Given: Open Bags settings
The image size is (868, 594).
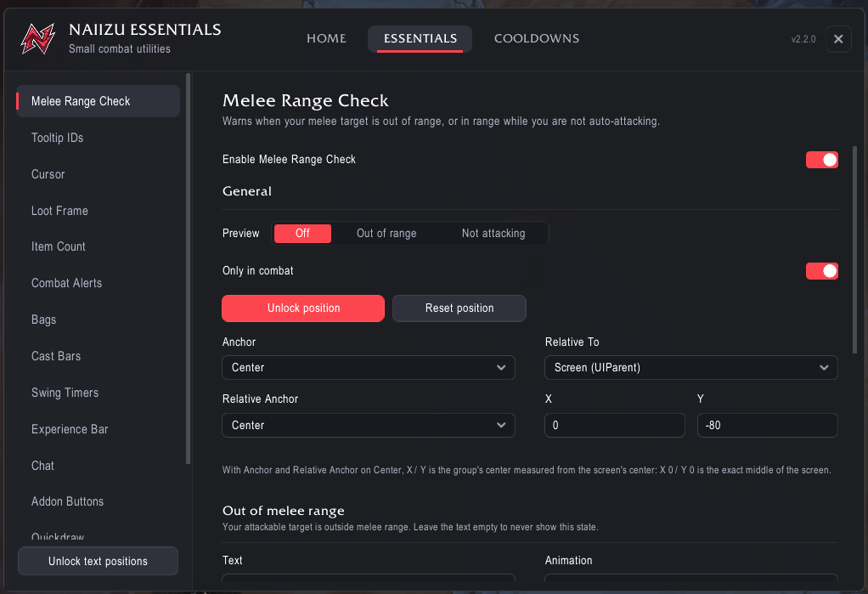Looking at the screenshot, I should coord(98,320).
